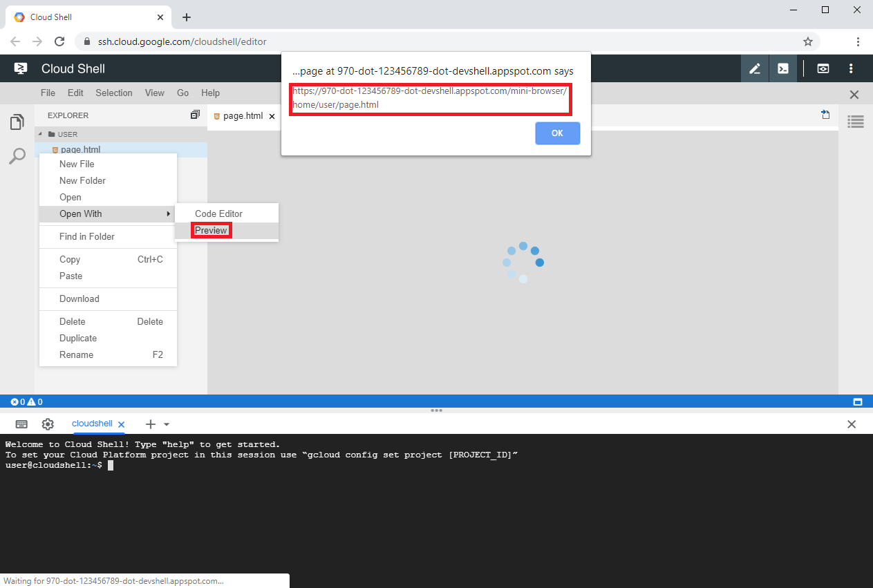The image size is (873, 588).
Task: Select Preview from the Open With submenu
Action: (x=210, y=230)
